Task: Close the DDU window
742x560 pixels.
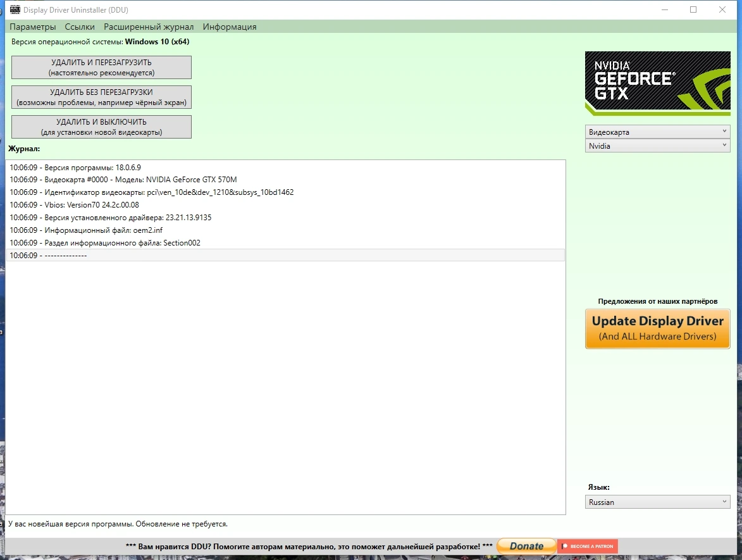Action: (x=722, y=9)
